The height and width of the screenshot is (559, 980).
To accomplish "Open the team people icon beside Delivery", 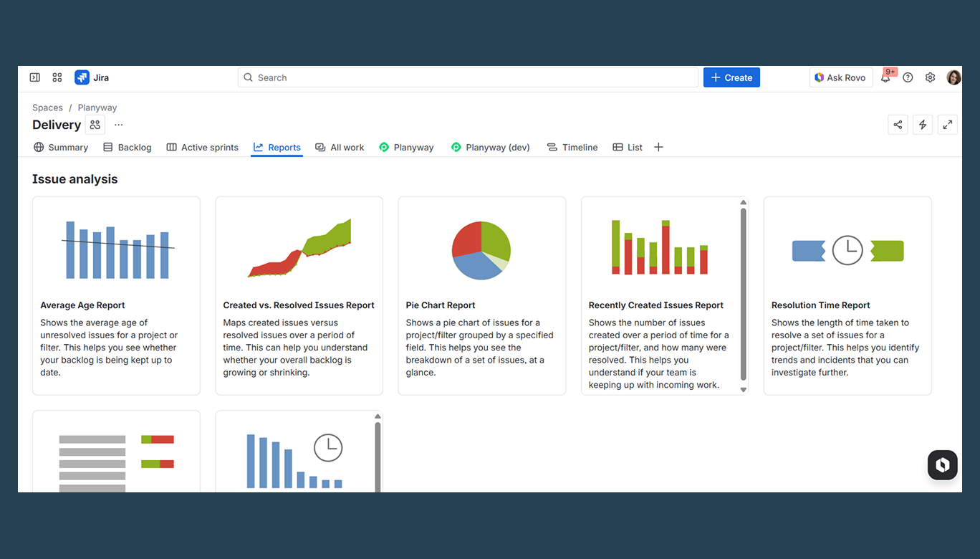I will 95,125.
